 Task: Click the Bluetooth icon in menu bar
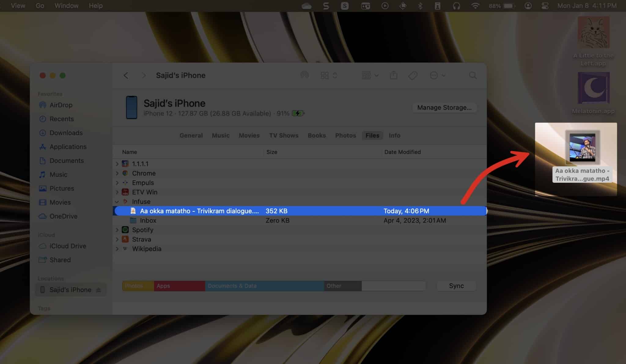(x=420, y=6)
